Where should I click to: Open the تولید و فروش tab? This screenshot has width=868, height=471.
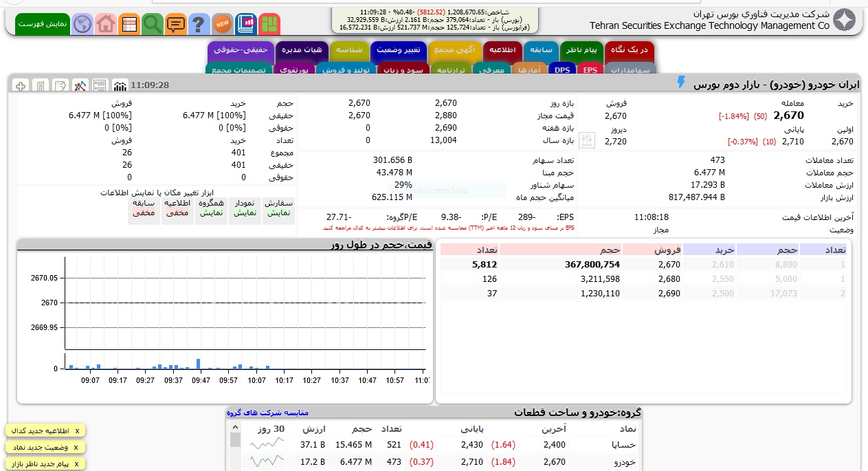[346, 69]
